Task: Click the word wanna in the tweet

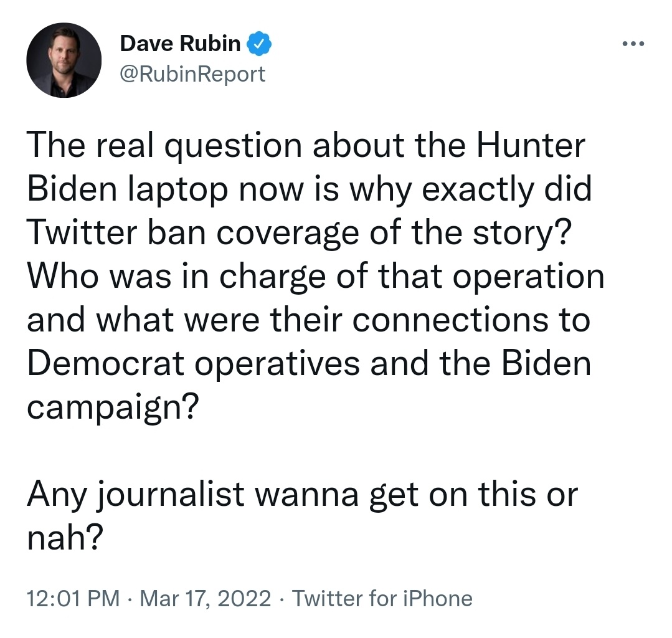Action: pyautogui.click(x=307, y=496)
